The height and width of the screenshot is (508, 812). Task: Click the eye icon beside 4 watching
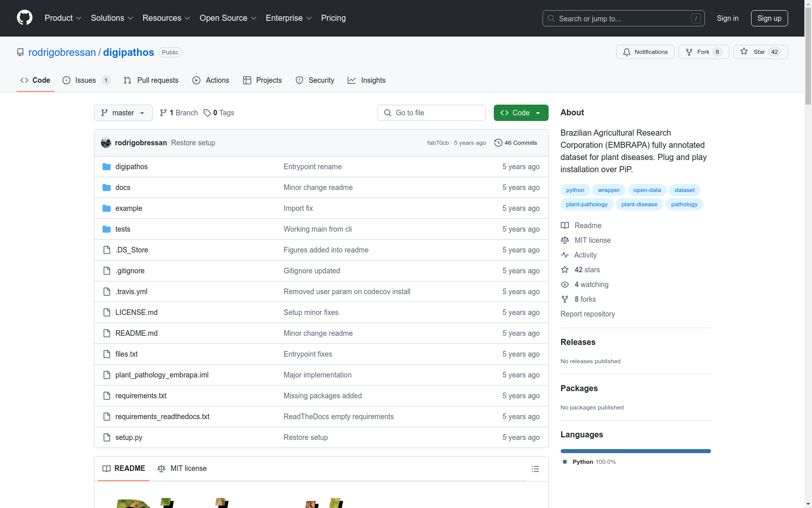[x=565, y=284]
